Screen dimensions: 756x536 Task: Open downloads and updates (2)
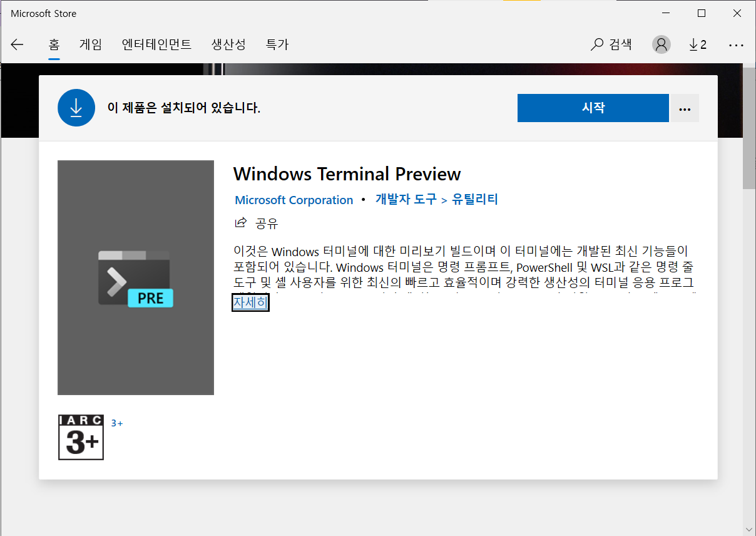698,44
